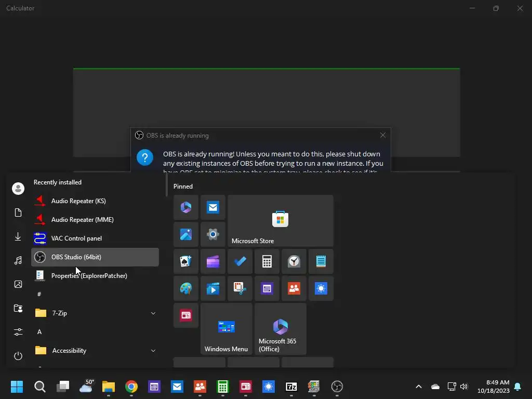Open the Movies & TV play tile

212,288
